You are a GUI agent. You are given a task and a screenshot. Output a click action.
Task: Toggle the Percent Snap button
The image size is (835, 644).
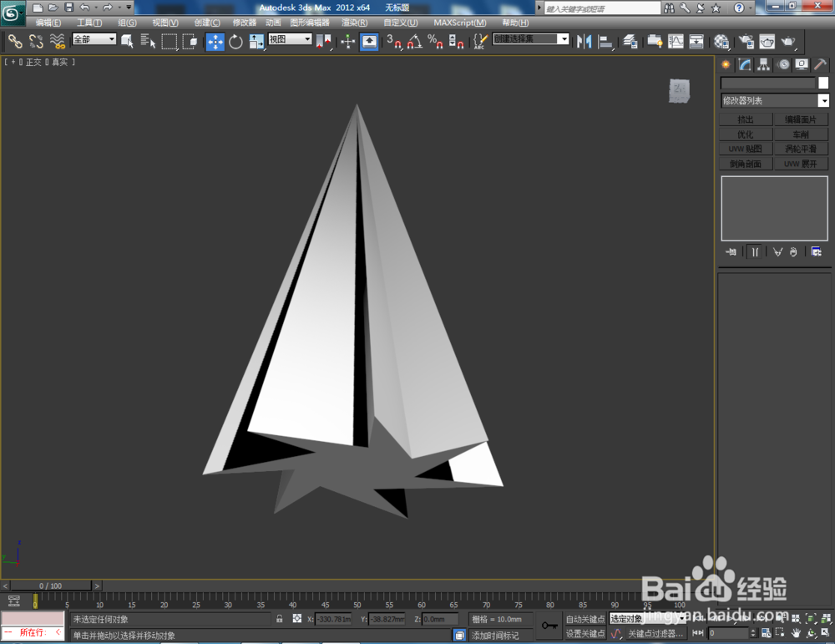(435, 42)
